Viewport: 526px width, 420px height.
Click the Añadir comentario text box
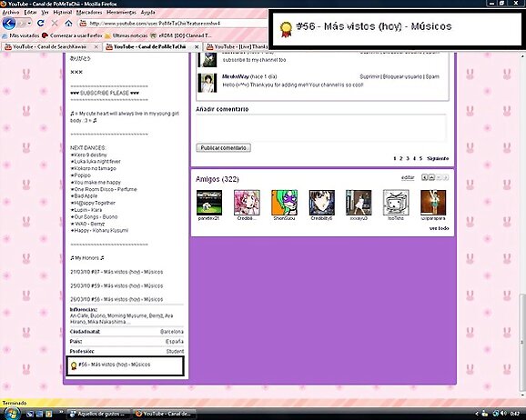(x=321, y=127)
